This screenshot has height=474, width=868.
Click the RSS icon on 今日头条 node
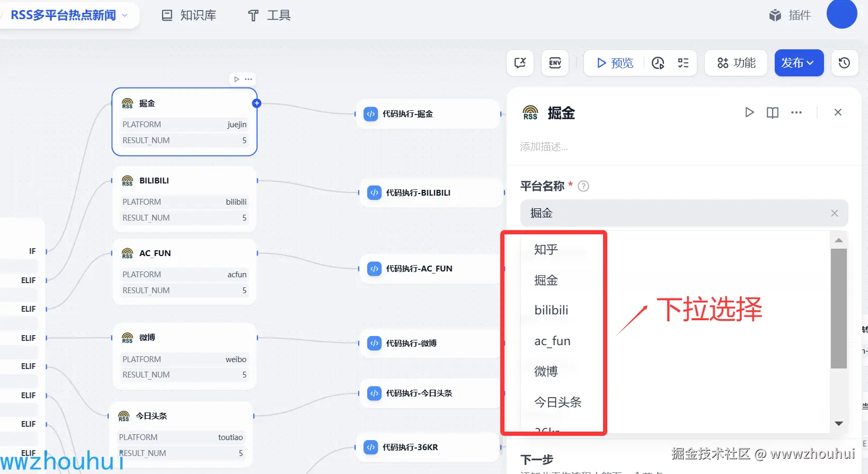coord(123,416)
